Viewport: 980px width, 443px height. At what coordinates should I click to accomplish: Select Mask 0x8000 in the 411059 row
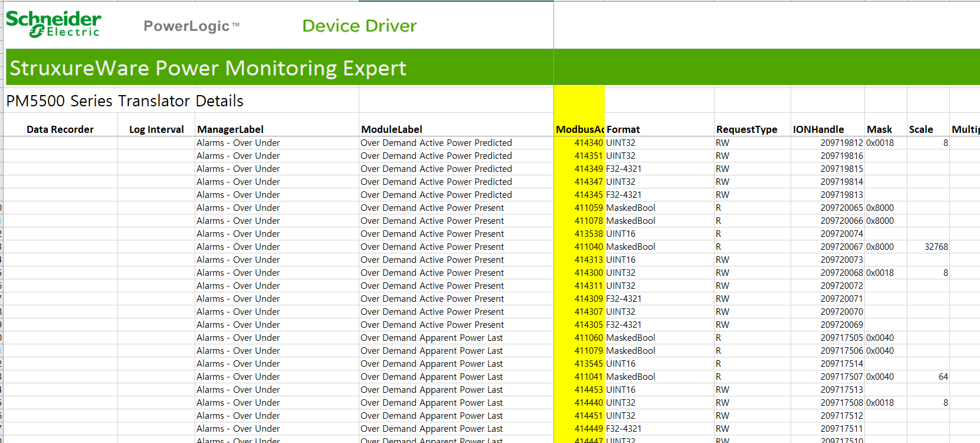coord(886,208)
